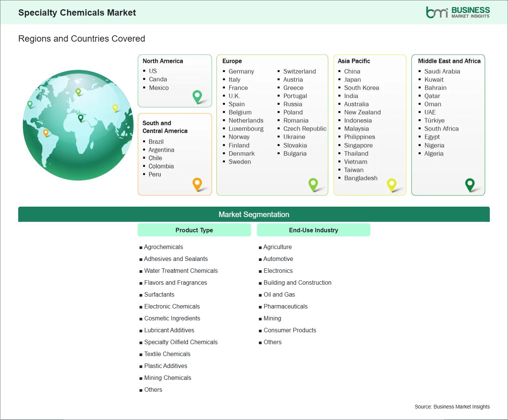Screen dimensions: 508x420
Task: Click Pharmaceuticals in End-Use Industry list
Action: point(285,306)
